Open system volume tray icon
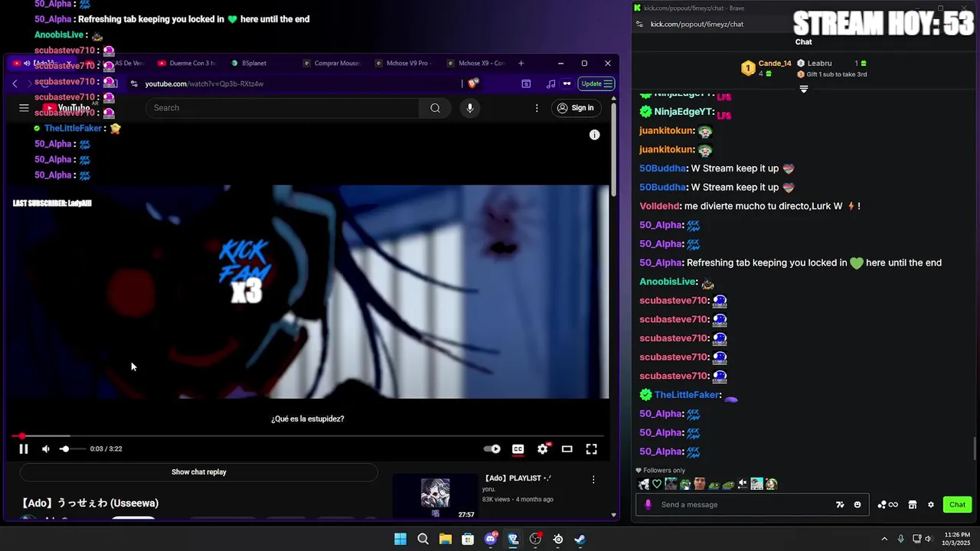980x551 pixels. tap(928, 539)
